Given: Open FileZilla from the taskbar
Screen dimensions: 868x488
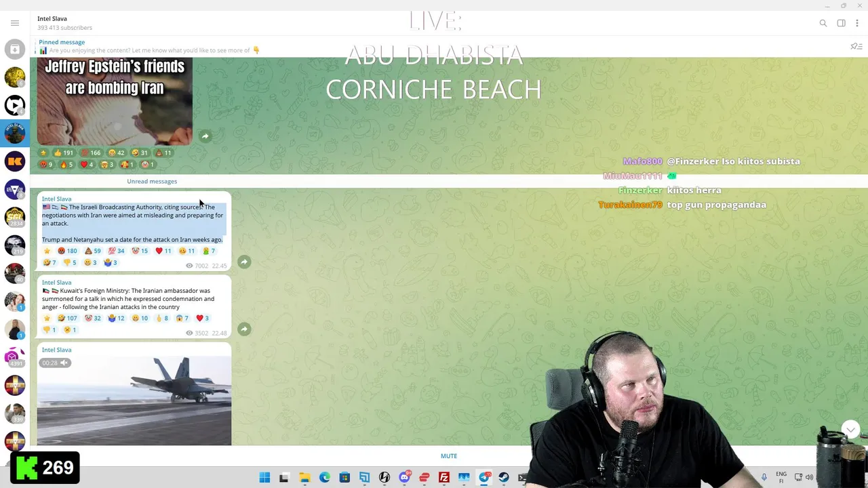Looking at the screenshot, I should 444,477.
